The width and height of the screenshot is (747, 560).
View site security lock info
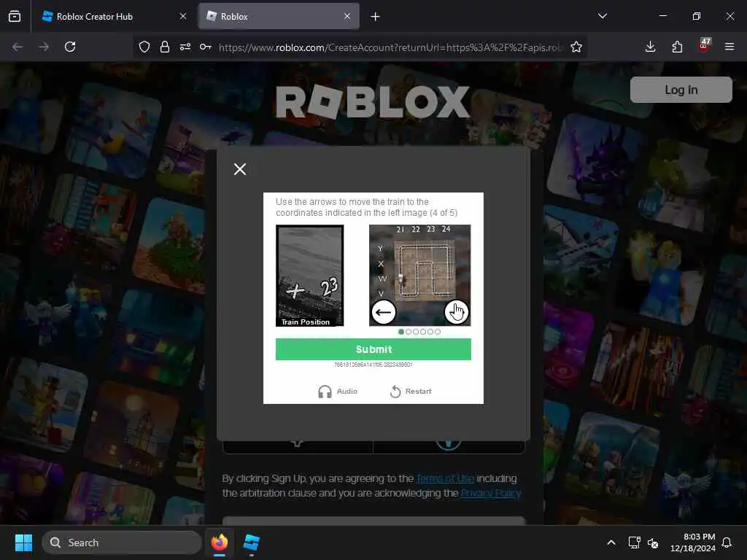click(165, 47)
